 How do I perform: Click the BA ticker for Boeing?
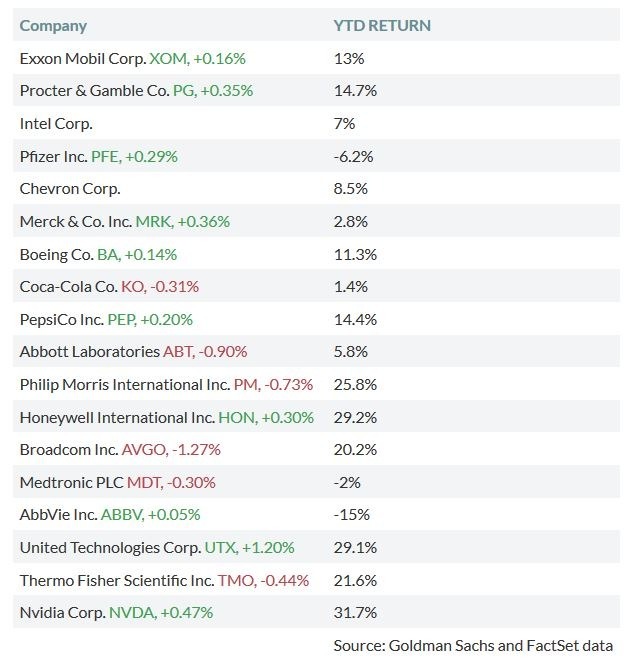(107, 254)
